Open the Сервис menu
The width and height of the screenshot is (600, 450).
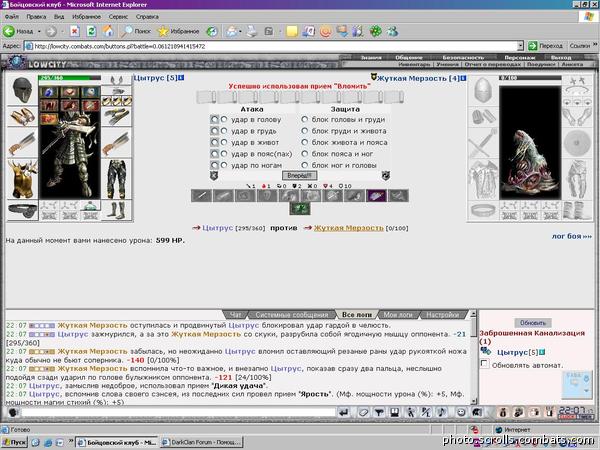[x=118, y=17]
